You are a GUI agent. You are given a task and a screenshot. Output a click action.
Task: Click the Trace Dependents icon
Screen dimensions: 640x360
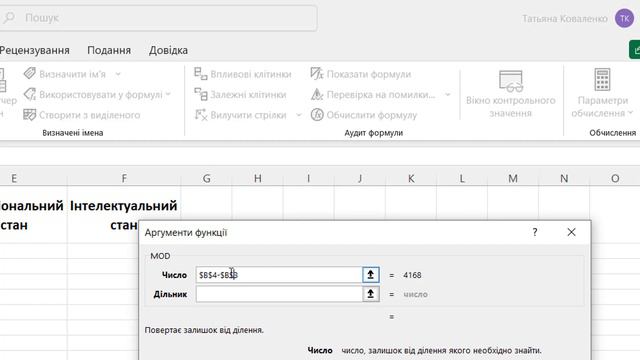pyautogui.click(x=200, y=94)
